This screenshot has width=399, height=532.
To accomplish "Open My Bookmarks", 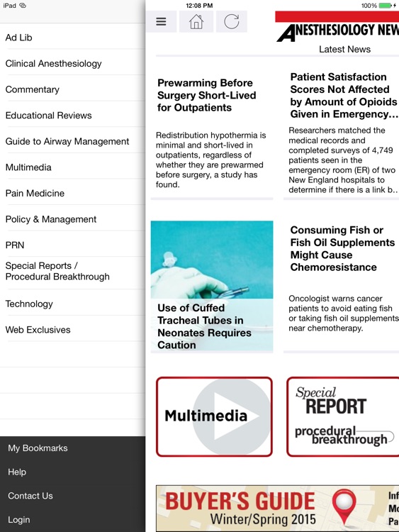I will [38, 448].
